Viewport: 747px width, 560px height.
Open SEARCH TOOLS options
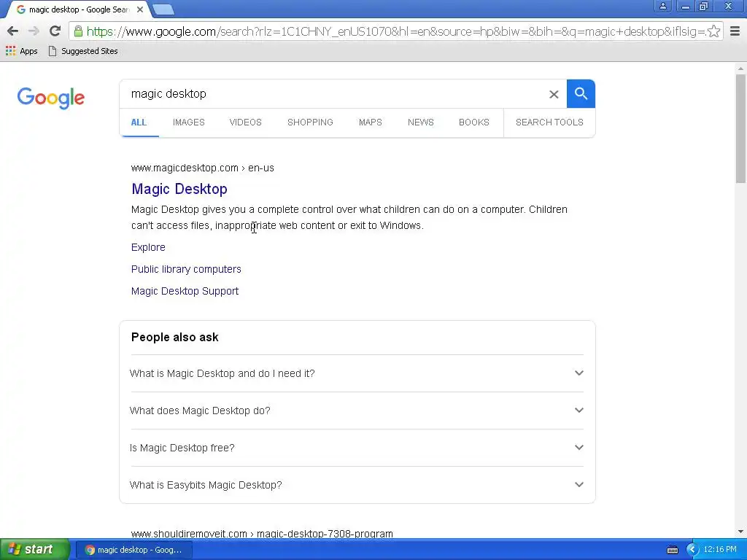pyautogui.click(x=549, y=122)
